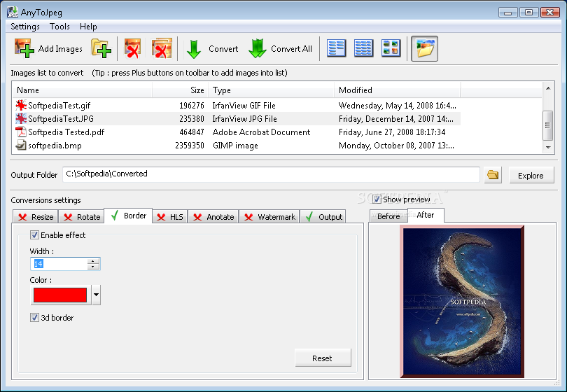Sort list by Type column header
The width and height of the screenshot is (567, 392).
[x=271, y=90]
